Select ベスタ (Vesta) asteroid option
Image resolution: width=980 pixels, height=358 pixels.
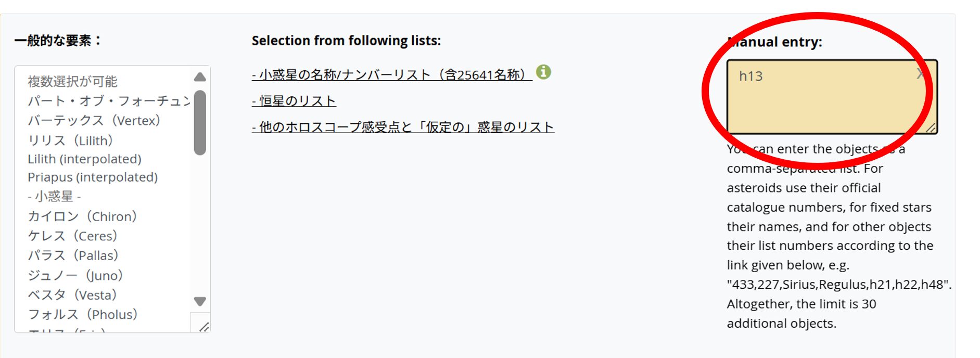(x=72, y=295)
